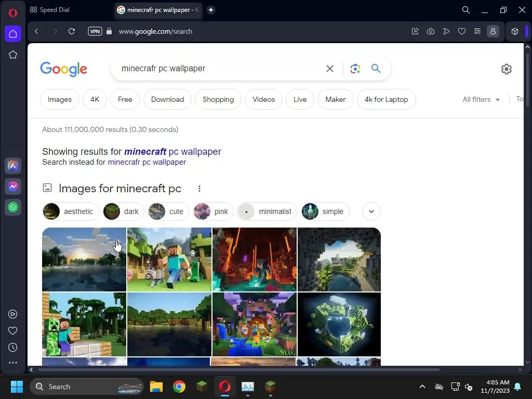
Task: Open Google quick settings gear
Action: [x=506, y=69]
